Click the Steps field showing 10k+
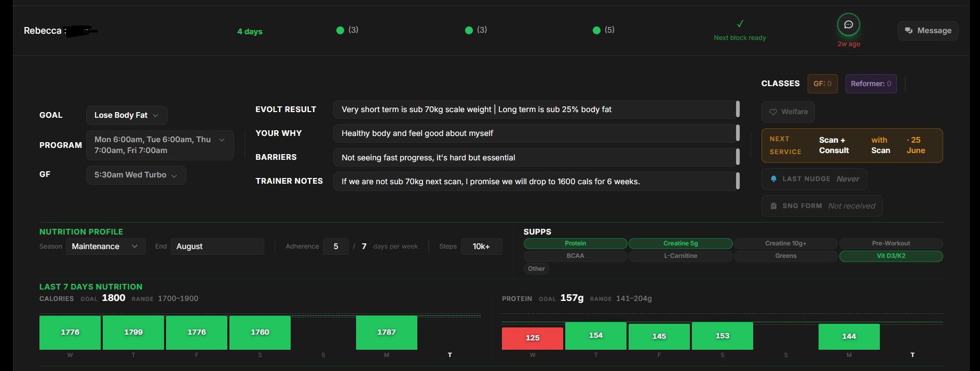 [481, 246]
